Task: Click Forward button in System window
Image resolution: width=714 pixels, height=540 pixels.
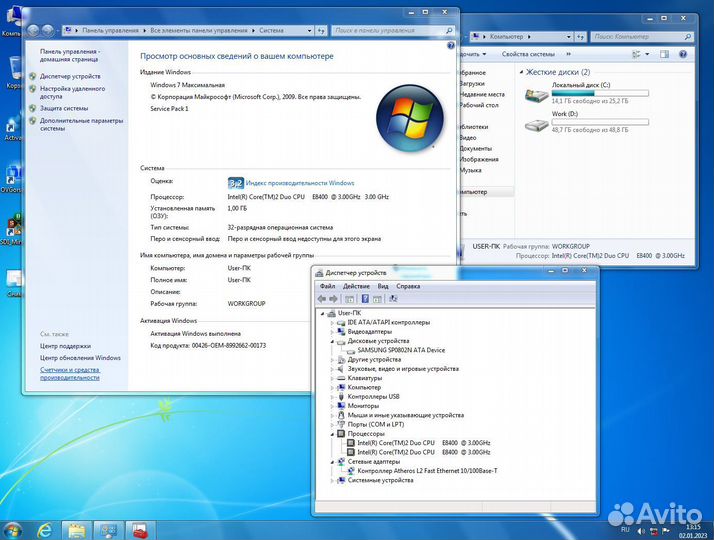Action: [47, 31]
